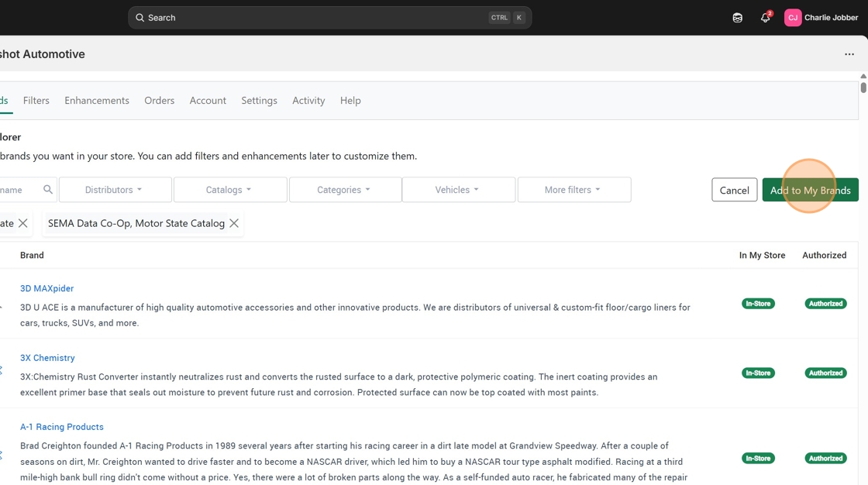Click the In My Store column header
The image size is (868, 485).
coord(763,255)
